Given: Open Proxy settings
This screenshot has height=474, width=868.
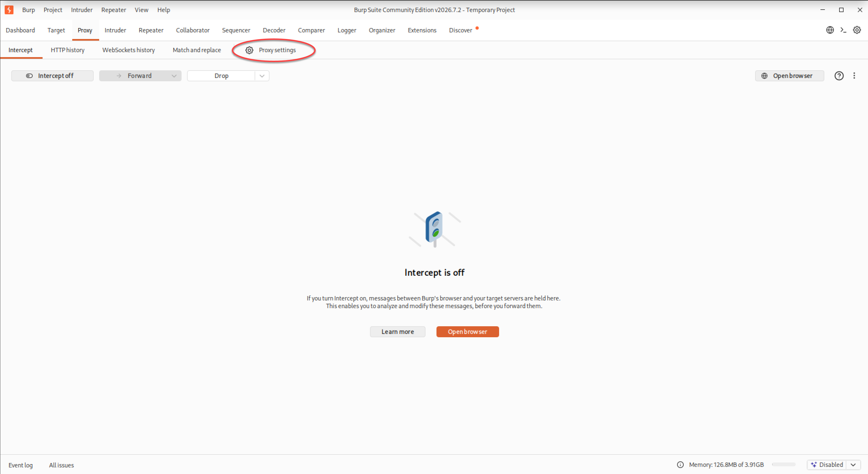Looking at the screenshot, I should pyautogui.click(x=271, y=50).
